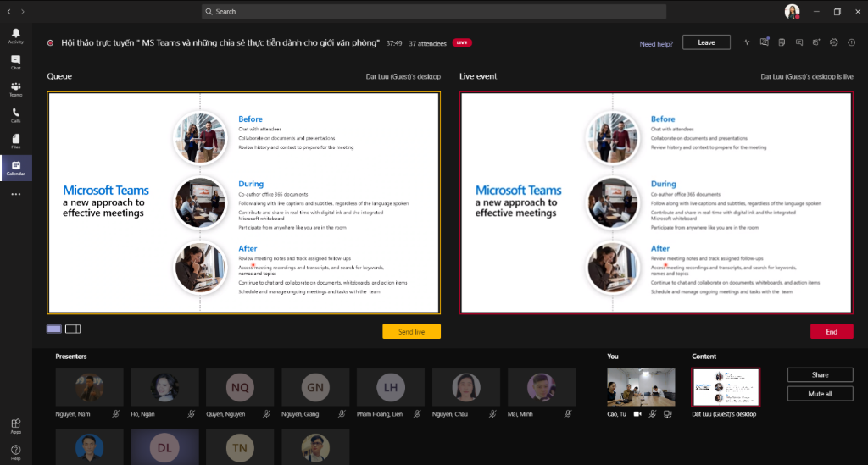This screenshot has height=465, width=868.
Task: Open the Activity feed in the sidebar
Action: coord(15,36)
